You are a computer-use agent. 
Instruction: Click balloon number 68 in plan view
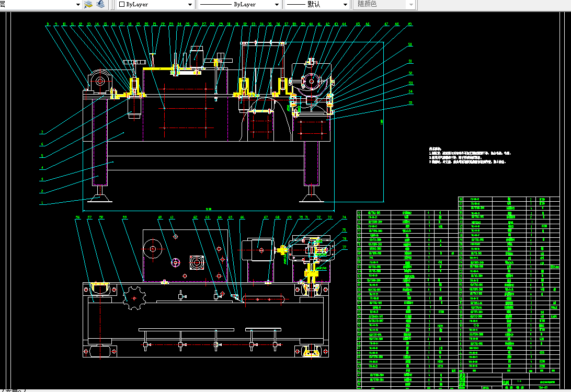pos(278,217)
